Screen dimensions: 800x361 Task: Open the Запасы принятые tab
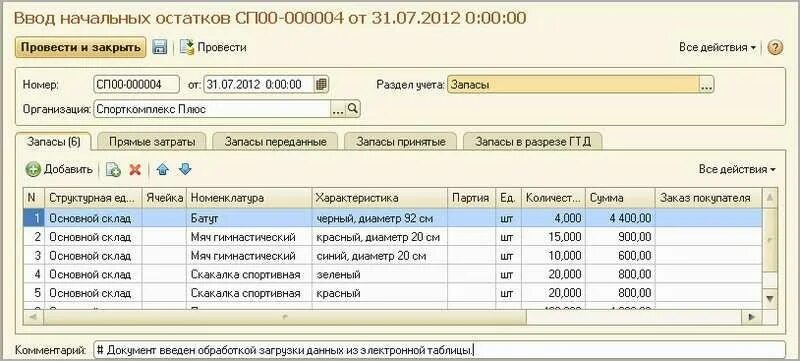tap(401, 142)
